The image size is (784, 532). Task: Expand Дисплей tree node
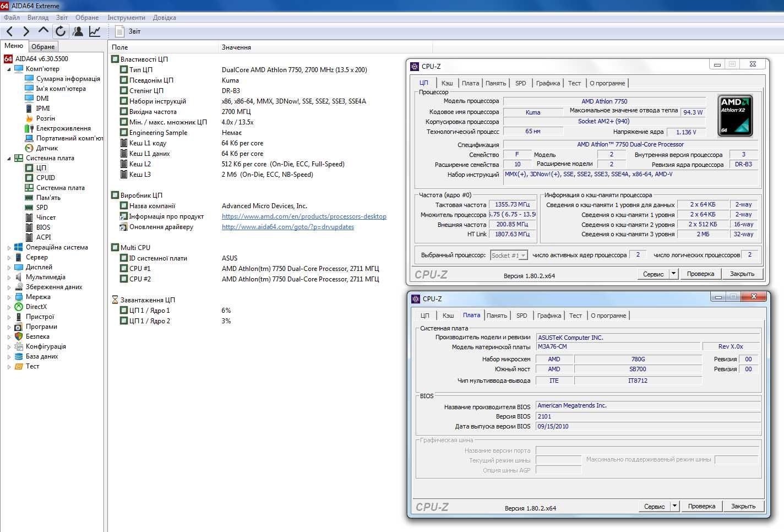[x=9, y=268]
